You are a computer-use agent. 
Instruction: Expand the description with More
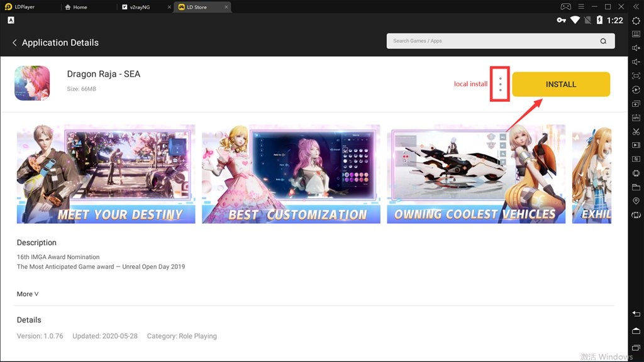28,294
